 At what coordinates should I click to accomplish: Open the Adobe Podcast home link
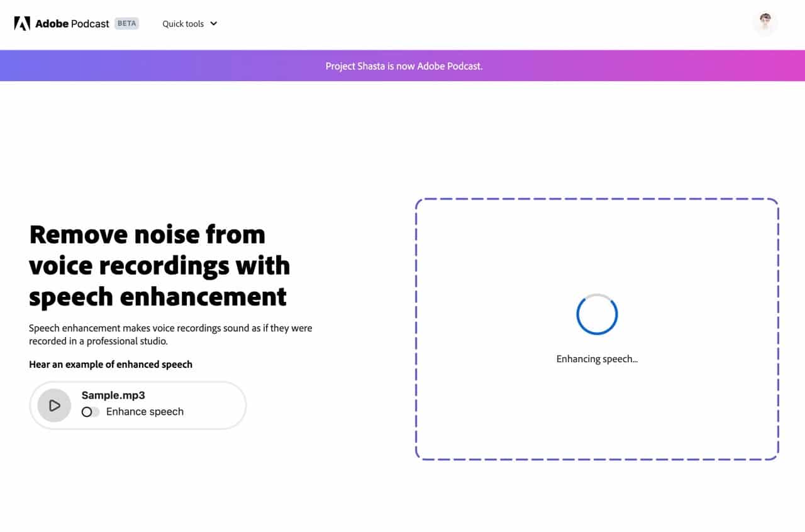(63, 24)
